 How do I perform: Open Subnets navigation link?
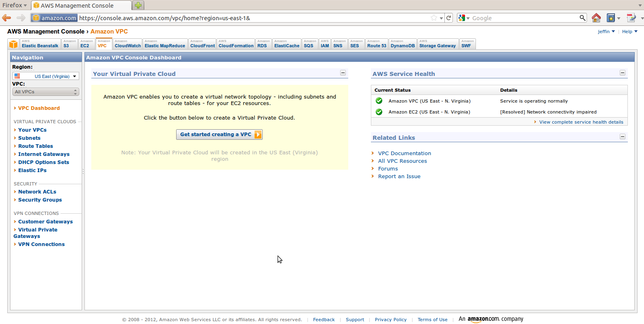29,138
